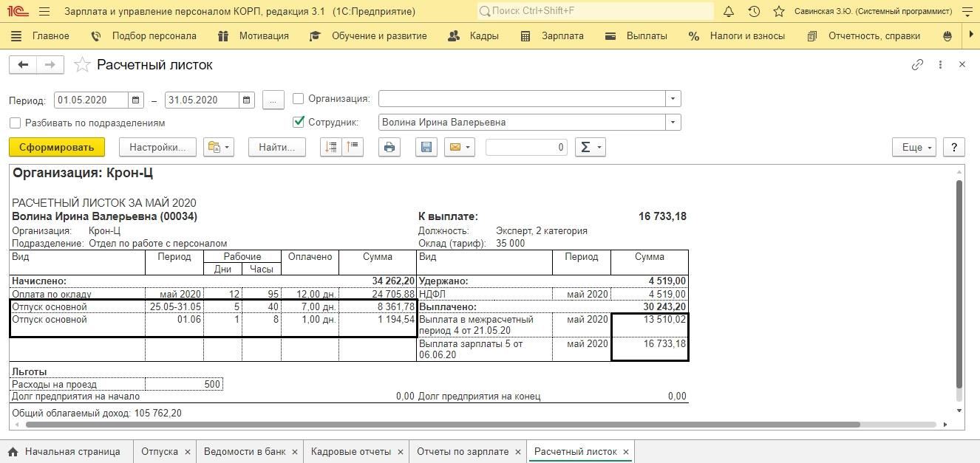Close the Ведомости в банк tab

[294, 452]
